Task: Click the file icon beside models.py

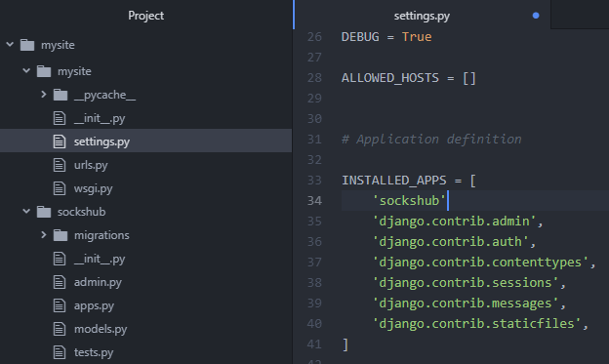Action: coord(60,329)
